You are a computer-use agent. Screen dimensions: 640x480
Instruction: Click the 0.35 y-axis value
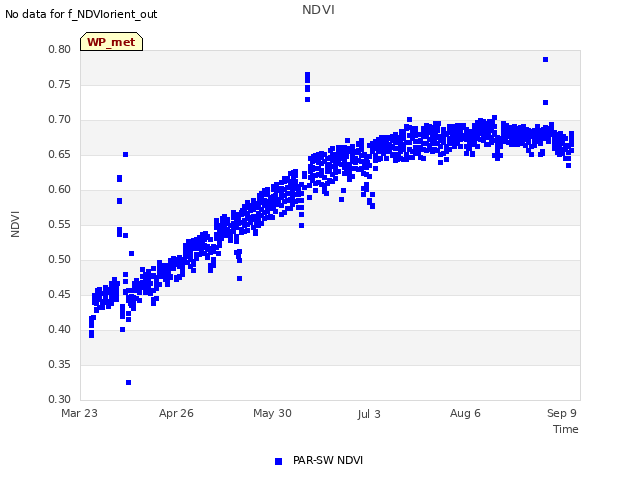[60, 364]
